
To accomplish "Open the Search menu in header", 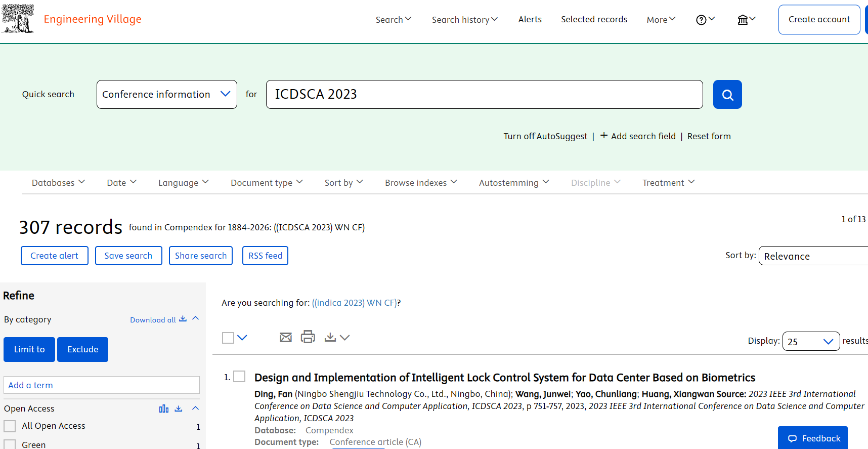I will coord(394,20).
